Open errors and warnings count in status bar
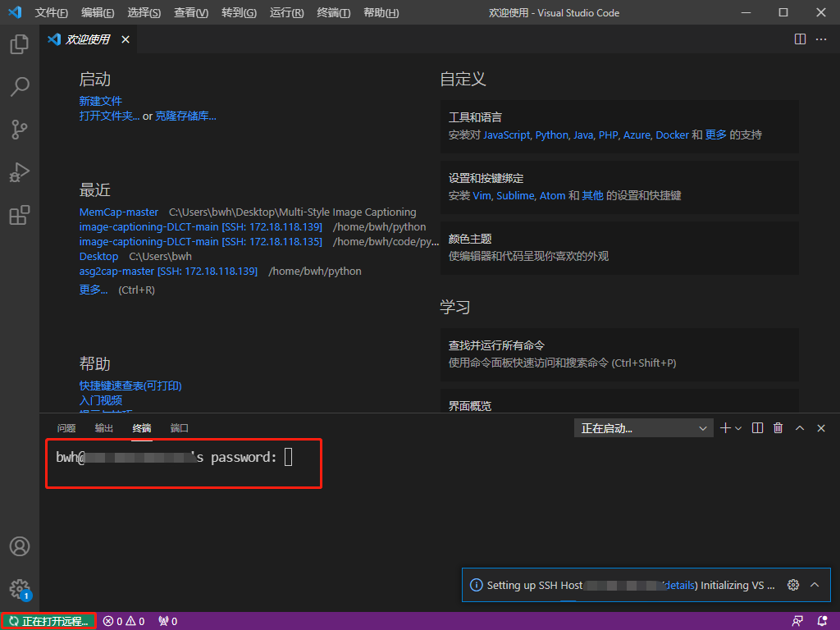Image resolution: width=840 pixels, height=630 pixels. 124,622
